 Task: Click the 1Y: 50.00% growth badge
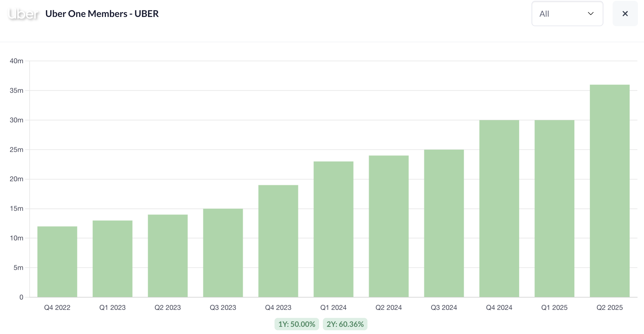point(296,324)
